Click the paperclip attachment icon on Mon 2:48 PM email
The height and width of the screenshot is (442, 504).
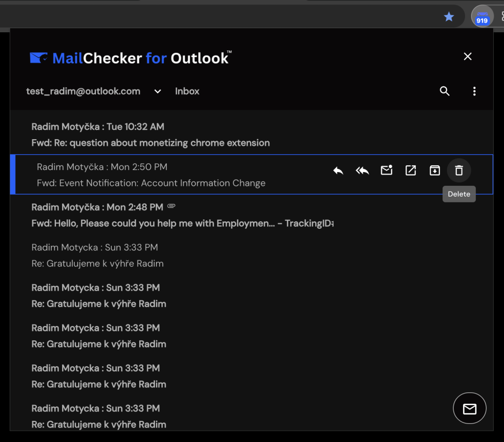[x=171, y=206]
